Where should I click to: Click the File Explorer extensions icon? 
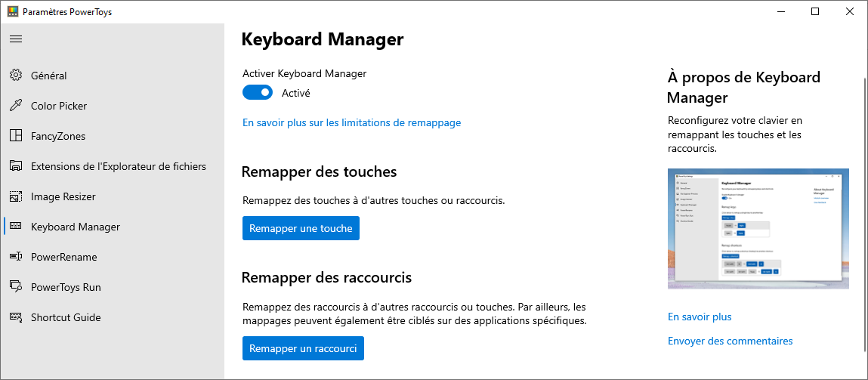point(16,166)
